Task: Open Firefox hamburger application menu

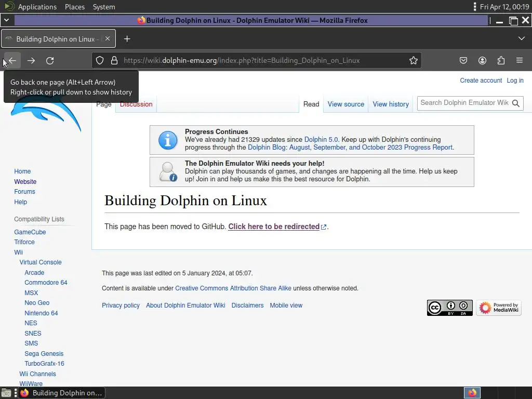Action: [520, 60]
